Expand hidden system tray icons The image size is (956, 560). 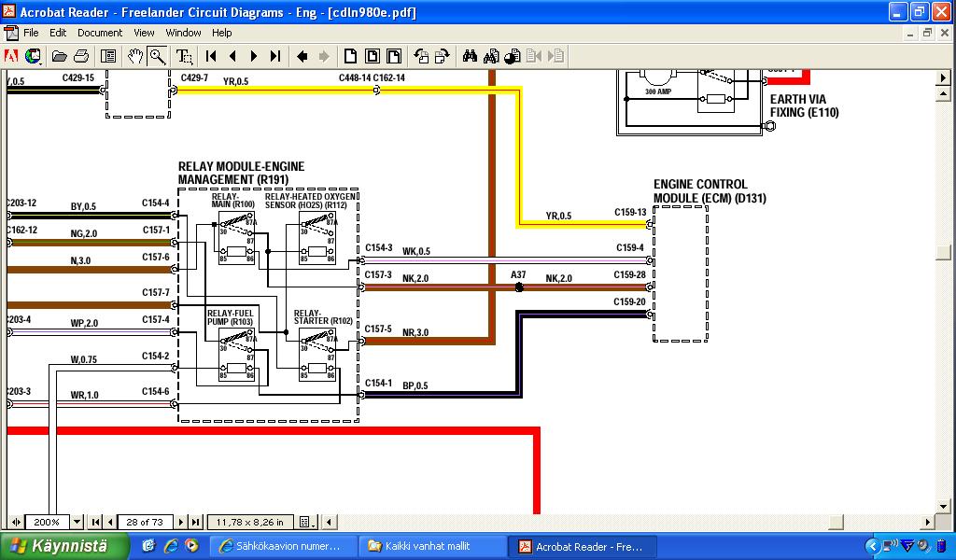(872, 546)
